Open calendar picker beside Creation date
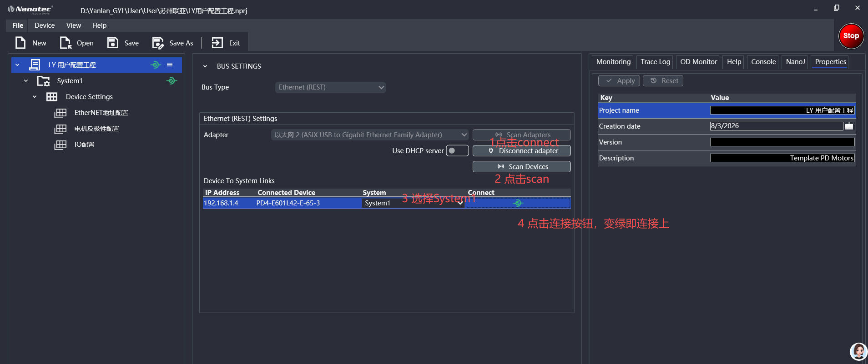 (x=849, y=126)
